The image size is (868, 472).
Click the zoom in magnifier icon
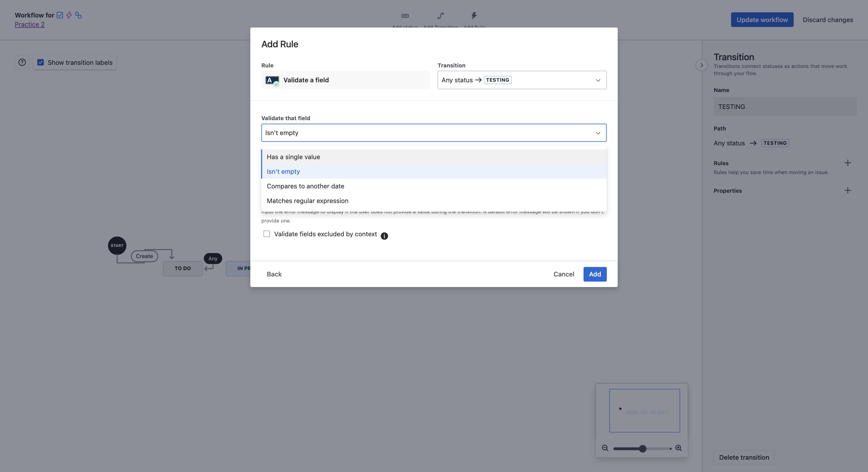tap(679, 448)
